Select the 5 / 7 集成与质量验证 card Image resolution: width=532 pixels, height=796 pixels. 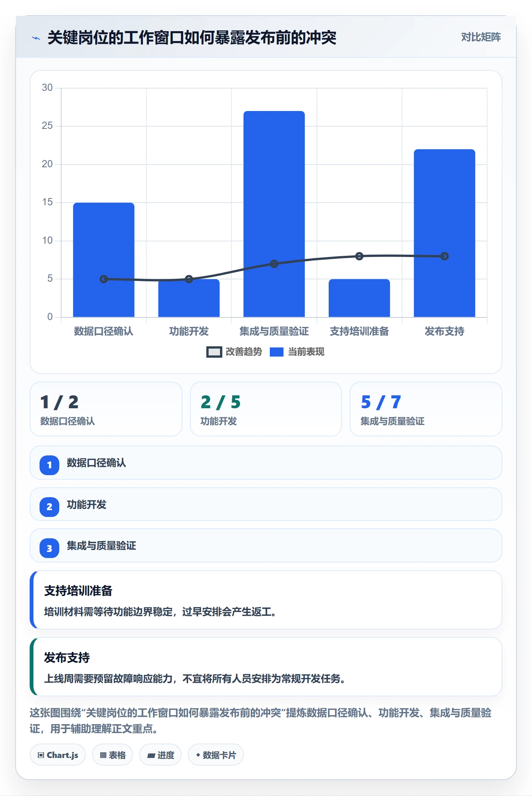426,409
